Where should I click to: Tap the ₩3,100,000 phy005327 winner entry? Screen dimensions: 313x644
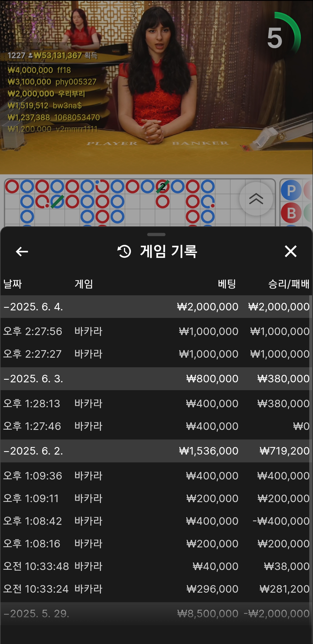pos(52,82)
